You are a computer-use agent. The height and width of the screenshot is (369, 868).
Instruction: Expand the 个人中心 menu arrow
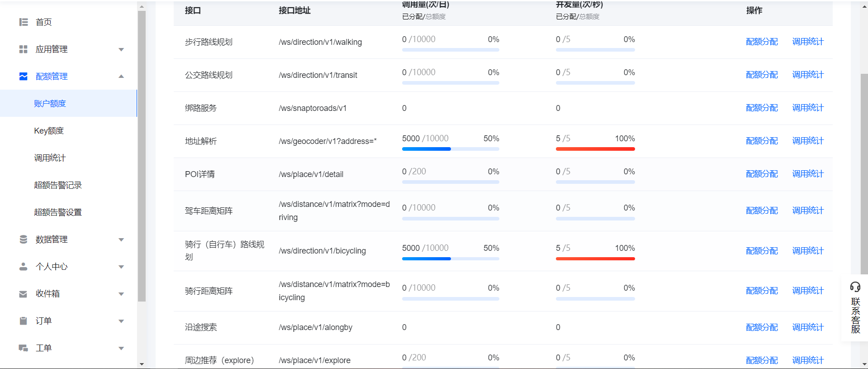(121, 267)
